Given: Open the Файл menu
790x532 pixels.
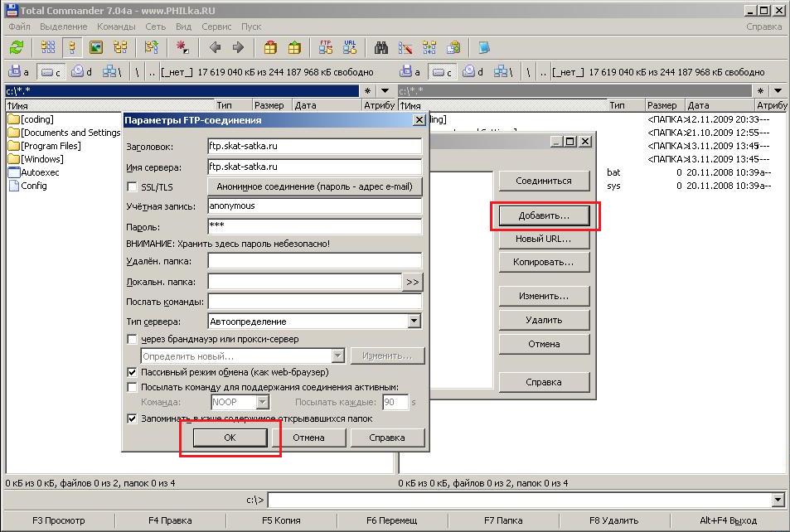Looking at the screenshot, I should pos(19,27).
